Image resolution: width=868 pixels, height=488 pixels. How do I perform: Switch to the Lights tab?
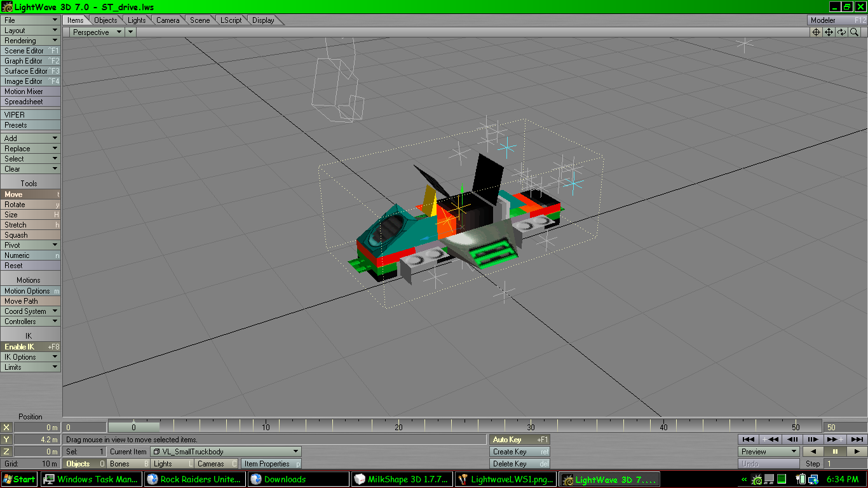tap(137, 20)
